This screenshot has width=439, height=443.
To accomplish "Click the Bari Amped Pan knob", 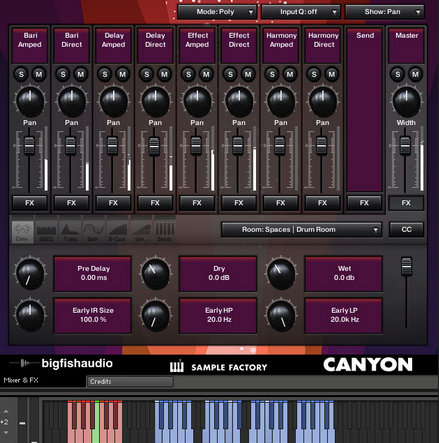I will tap(30, 102).
